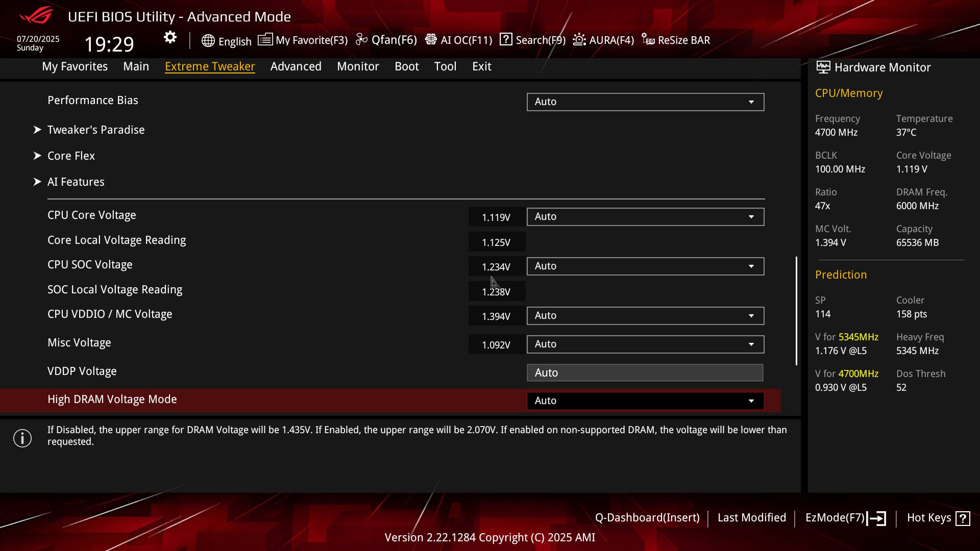
Task: Open the English language selector globe
Action: click(x=208, y=41)
